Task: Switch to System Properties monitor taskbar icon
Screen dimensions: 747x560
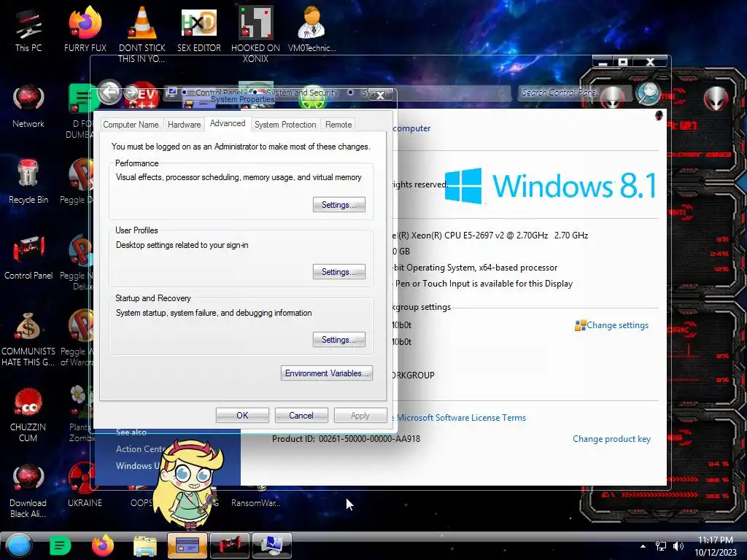Action: pos(271,545)
